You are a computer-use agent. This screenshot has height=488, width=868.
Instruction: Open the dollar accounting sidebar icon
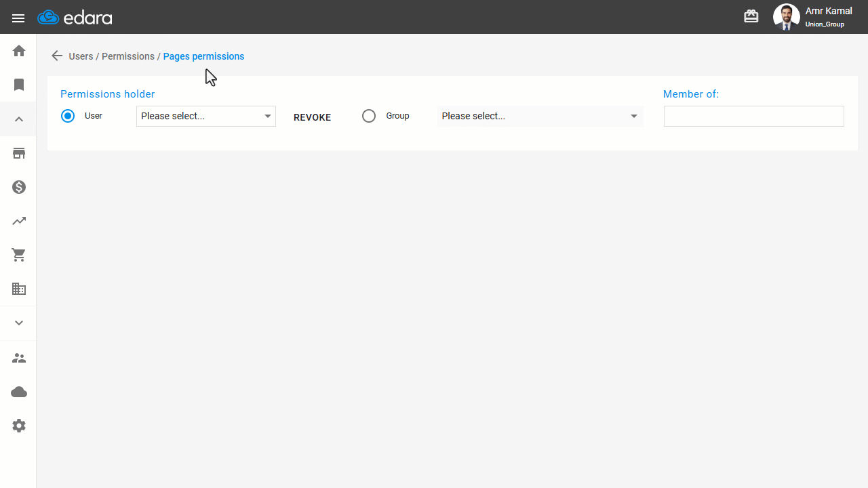point(19,187)
